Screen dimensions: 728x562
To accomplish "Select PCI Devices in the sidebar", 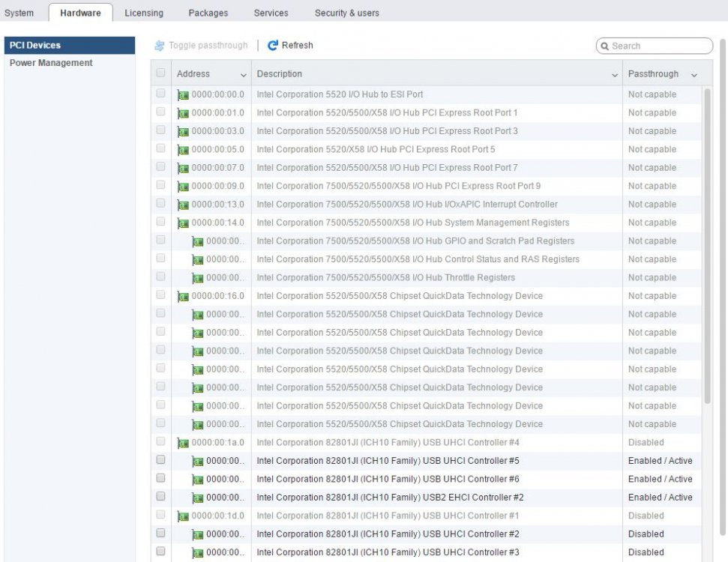I will coord(70,46).
